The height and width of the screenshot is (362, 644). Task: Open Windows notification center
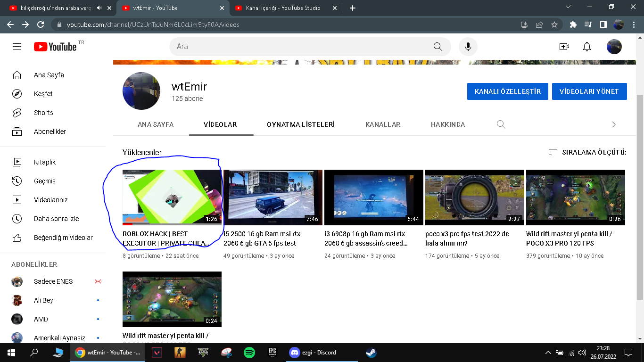tap(628, 353)
